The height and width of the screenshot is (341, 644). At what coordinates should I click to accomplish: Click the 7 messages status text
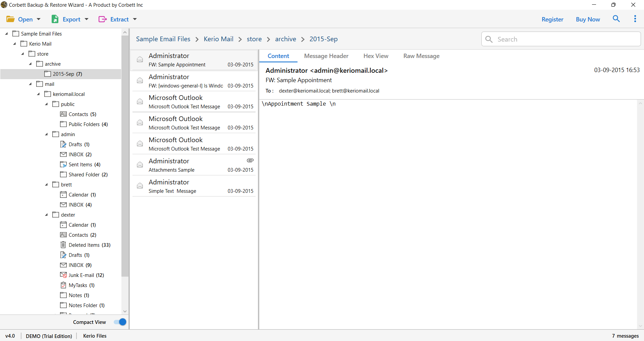click(x=625, y=336)
